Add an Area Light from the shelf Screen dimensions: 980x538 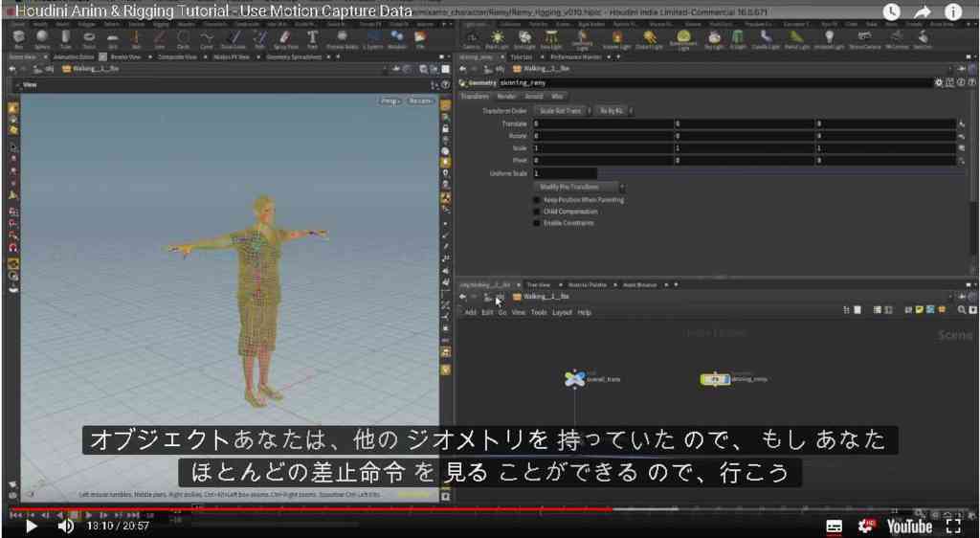click(x=550, y=39)
